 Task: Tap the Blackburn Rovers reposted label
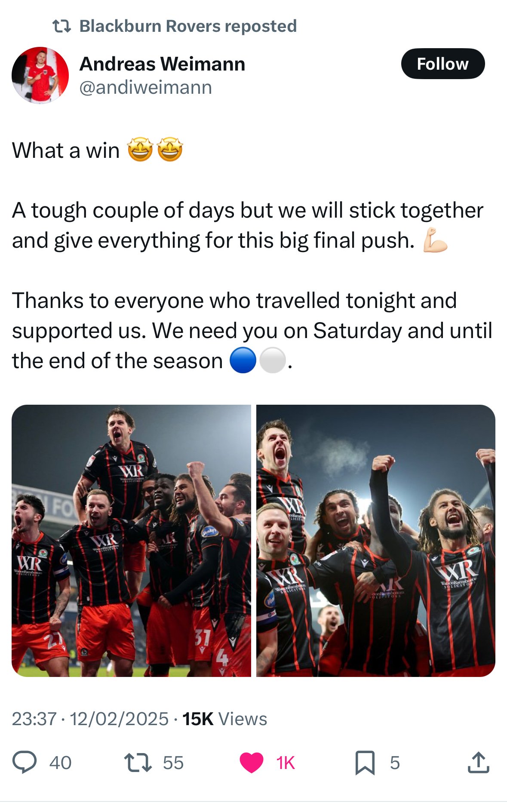188,26
